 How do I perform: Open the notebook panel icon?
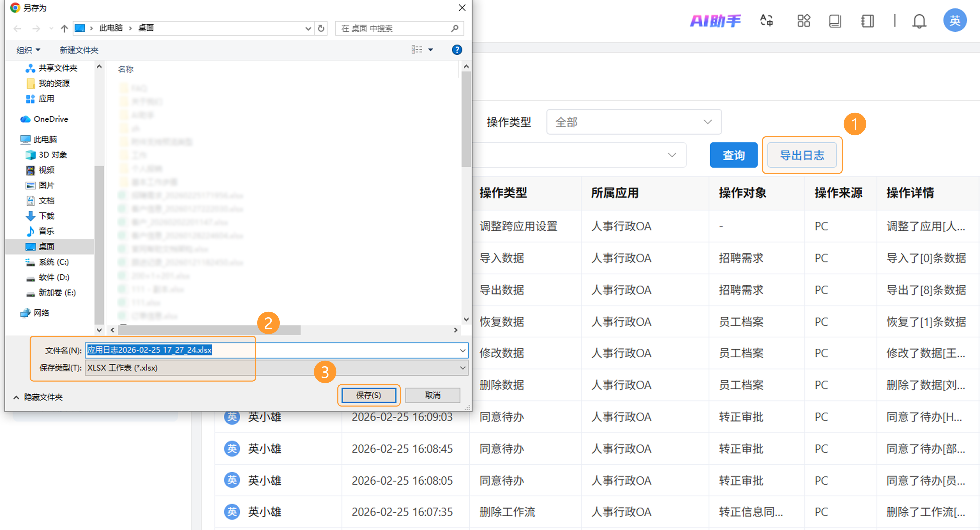pyautogui.click(x=867, y=20)
